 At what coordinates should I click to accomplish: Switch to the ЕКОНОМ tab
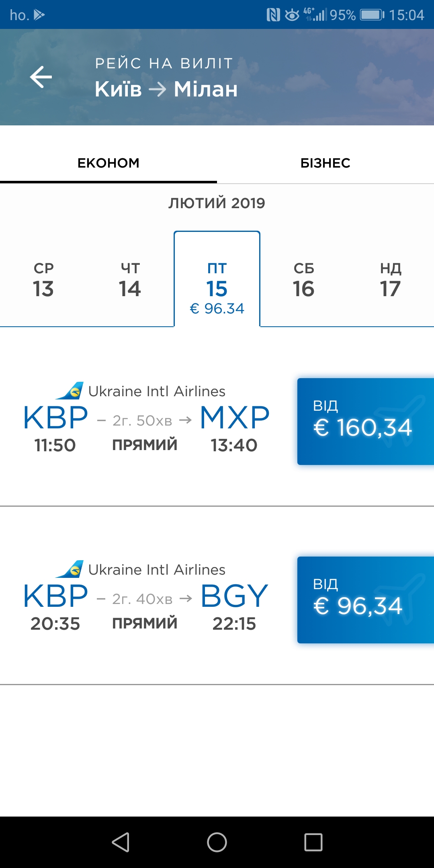coord(108,163)
